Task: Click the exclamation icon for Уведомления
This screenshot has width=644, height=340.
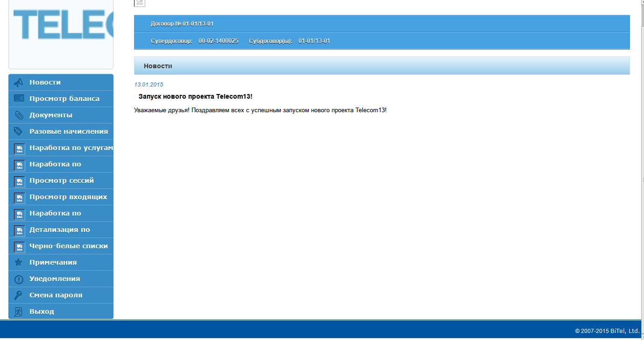Action: tap(19, 279)
